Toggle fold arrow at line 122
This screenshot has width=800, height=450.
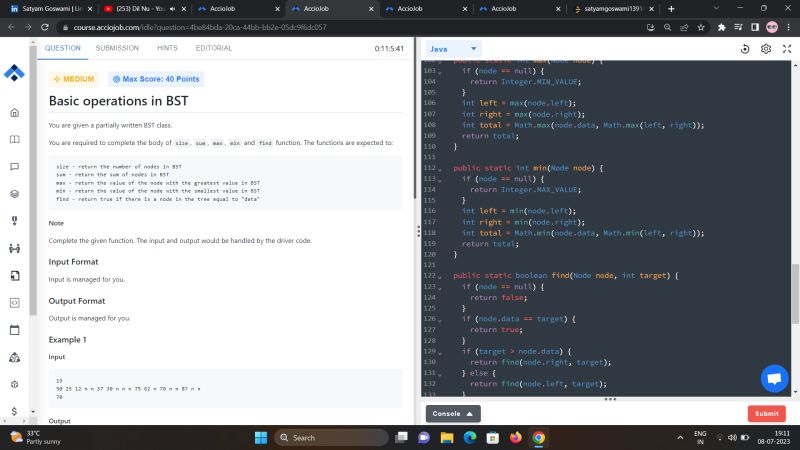point(444,275)
